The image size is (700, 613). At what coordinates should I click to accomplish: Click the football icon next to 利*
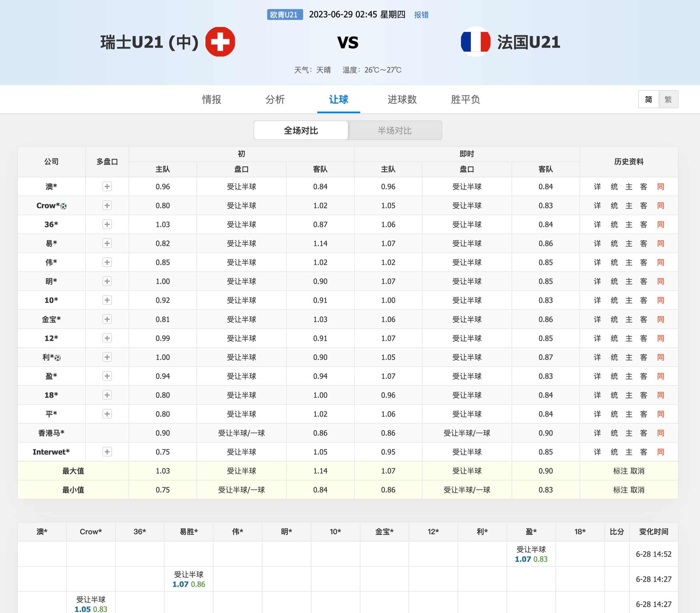57,358
